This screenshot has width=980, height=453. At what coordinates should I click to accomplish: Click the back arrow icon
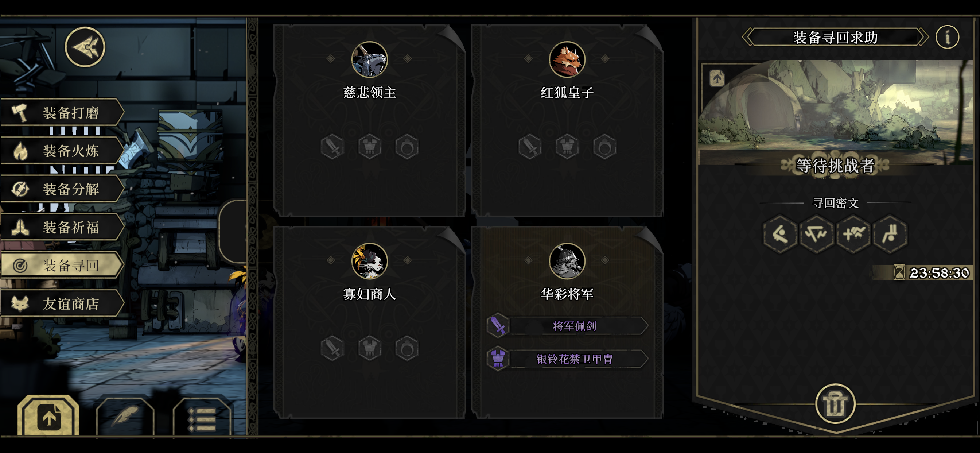(x=85, y=47)
